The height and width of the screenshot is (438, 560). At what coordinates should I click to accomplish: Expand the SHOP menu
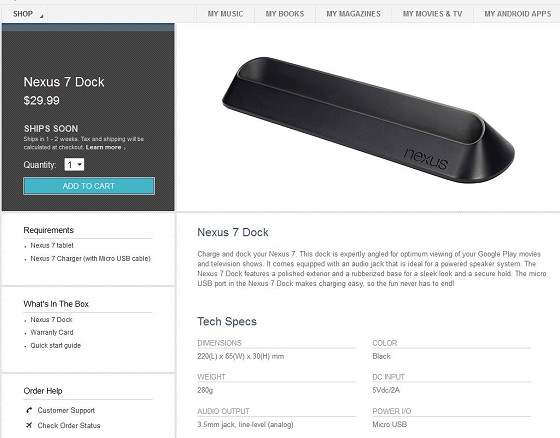[x=25, y=14]
